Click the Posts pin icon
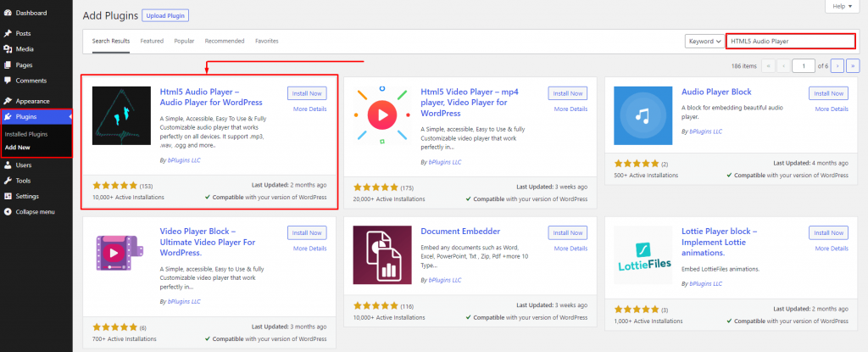Screen dimensions: 868x352 click(x=8, y=33)
